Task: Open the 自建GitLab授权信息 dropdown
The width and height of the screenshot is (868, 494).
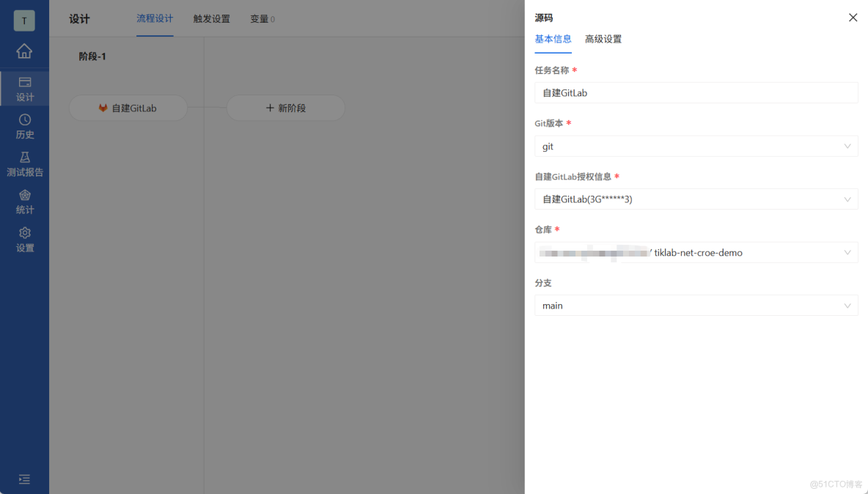Action: [x=696, y=199]
